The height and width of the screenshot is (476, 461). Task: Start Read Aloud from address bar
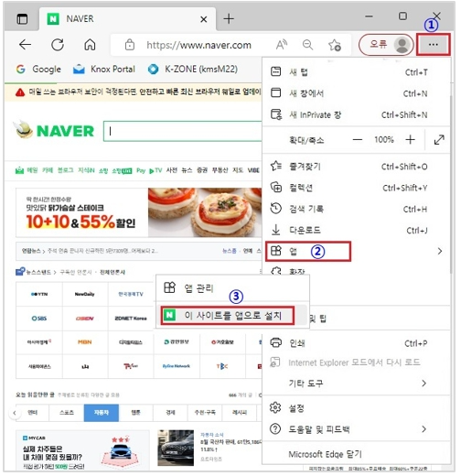(282, 45)
